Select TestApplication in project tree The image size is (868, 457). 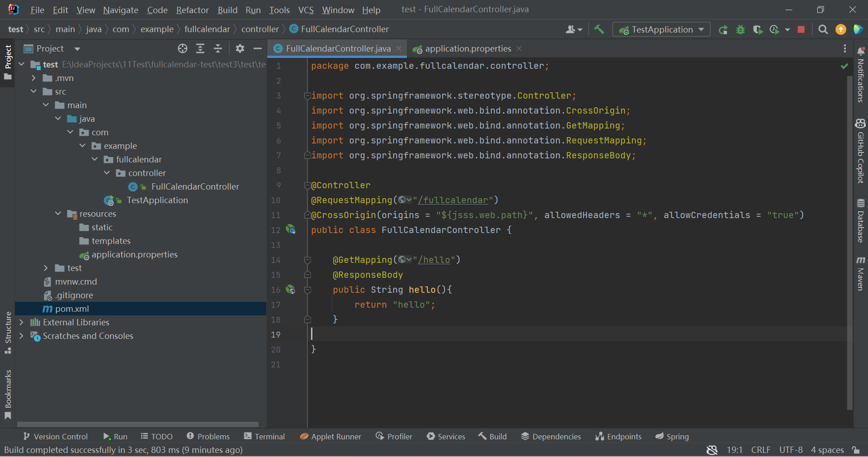[157, 200]
